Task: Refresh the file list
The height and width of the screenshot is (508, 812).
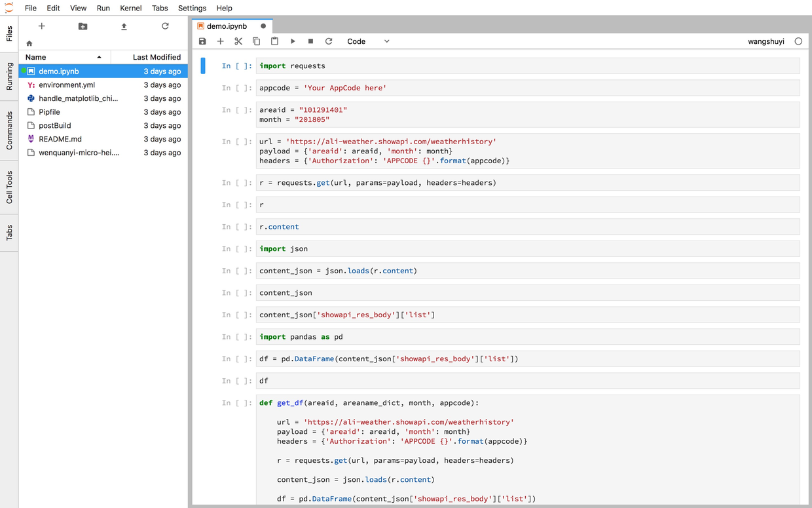Action: 165,26
